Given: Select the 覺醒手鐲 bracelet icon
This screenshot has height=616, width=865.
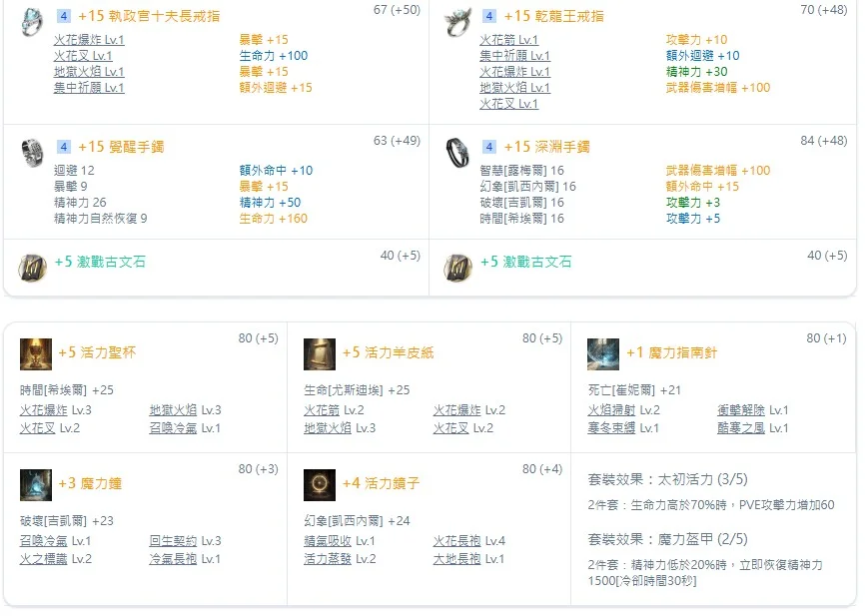Looking at the screenshot, I should 33,153.
